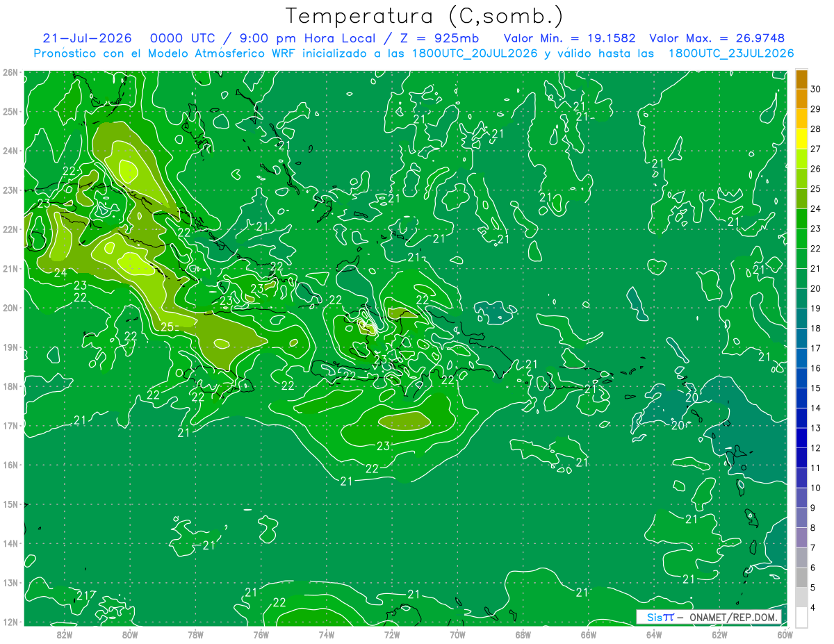The width and height of the screenshot is (834, 644).
Task: Click the 'ONAMET/REP.DOM.' logo box
Action: click(709, 617)
